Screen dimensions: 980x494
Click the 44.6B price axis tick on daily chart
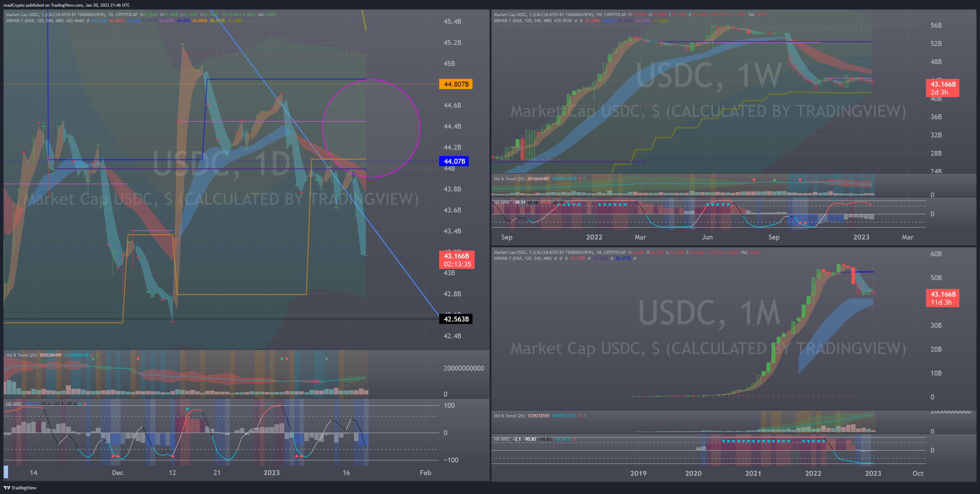452,106
